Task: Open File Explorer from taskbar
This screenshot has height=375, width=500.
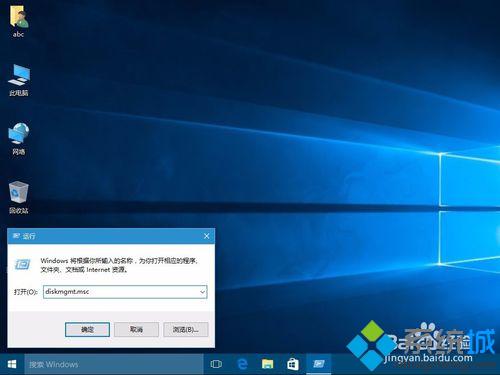Action: (267, 364)
